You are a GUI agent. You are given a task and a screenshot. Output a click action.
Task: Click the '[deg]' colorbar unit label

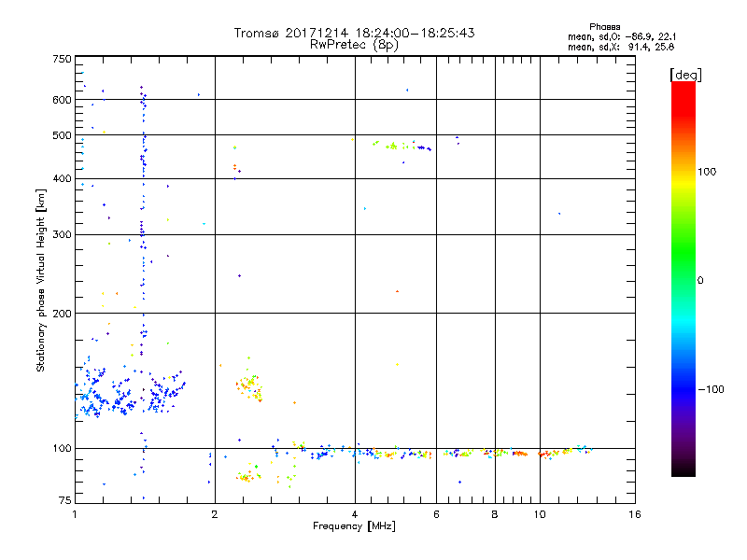685,75
